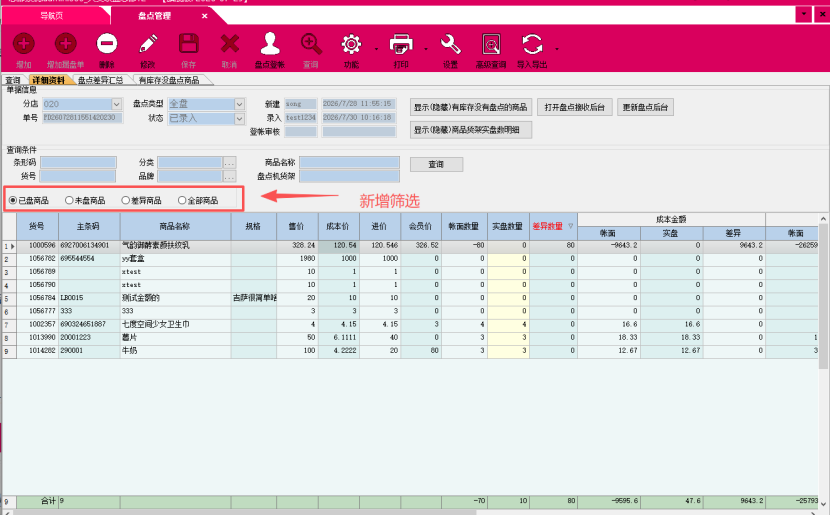830x515 pixels.
Task: Click 显示(隐藏)有库存没有盘点的商品 button
Action: pos(471,107)
